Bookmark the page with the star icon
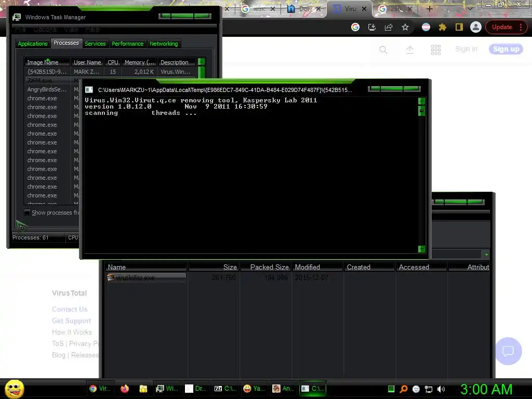 pyautogui.click(x=405, y=27)
